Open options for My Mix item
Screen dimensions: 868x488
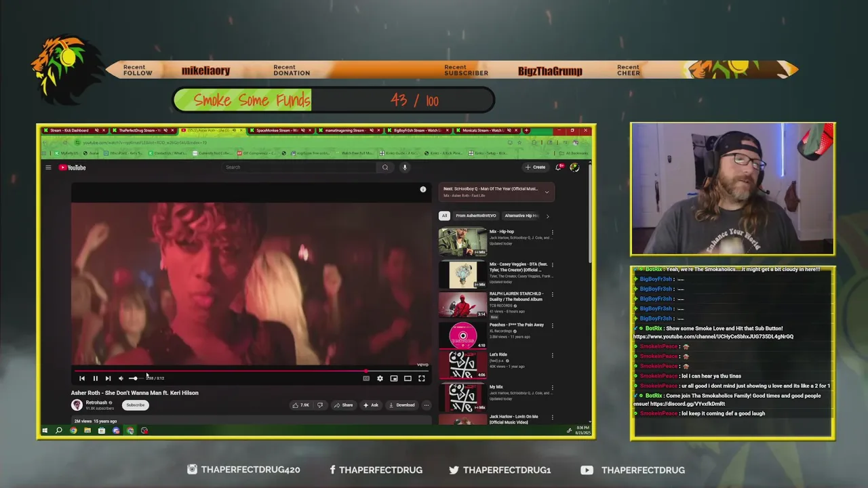click(x=552, y=387)
